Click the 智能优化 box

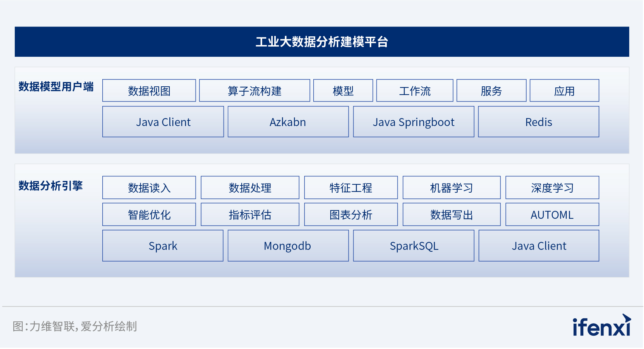click(x=149, y=215)
